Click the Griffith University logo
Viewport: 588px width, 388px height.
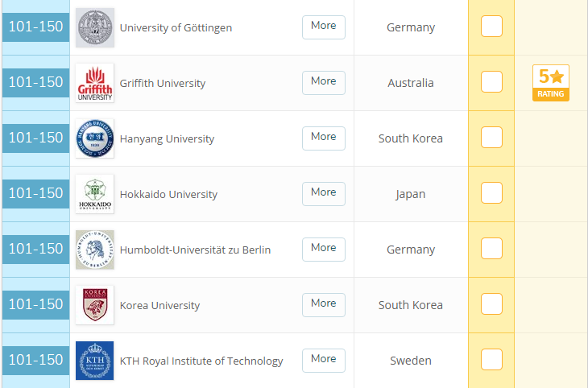(95, 83)
